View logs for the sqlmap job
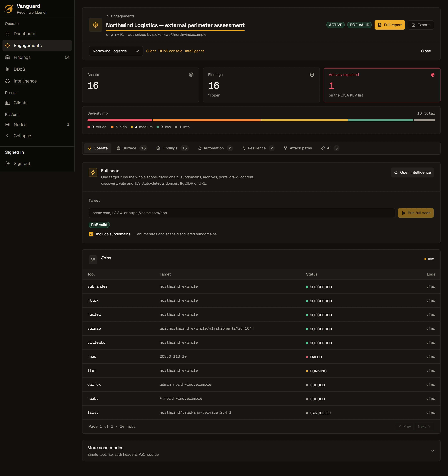Viewport: 448px width, 476px height. [431, 329]
